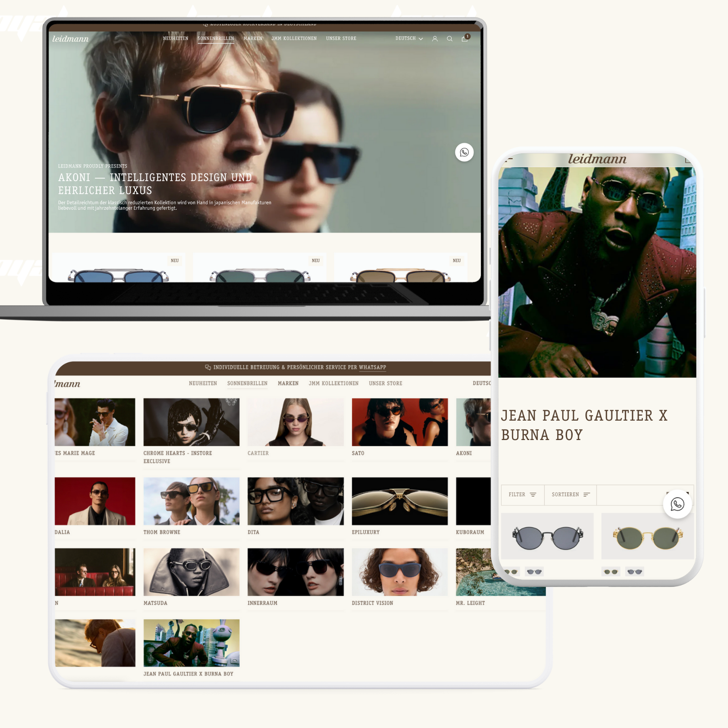Open Unser Store in the laptop navigation
The height and width of the screenshot is (728, 728).
coord(341,38)
